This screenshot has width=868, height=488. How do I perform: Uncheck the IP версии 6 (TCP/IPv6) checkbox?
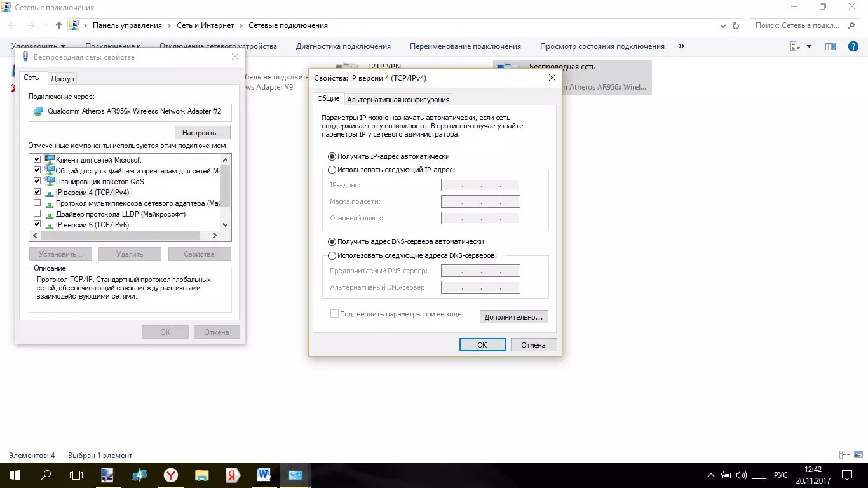pos(37,225)
